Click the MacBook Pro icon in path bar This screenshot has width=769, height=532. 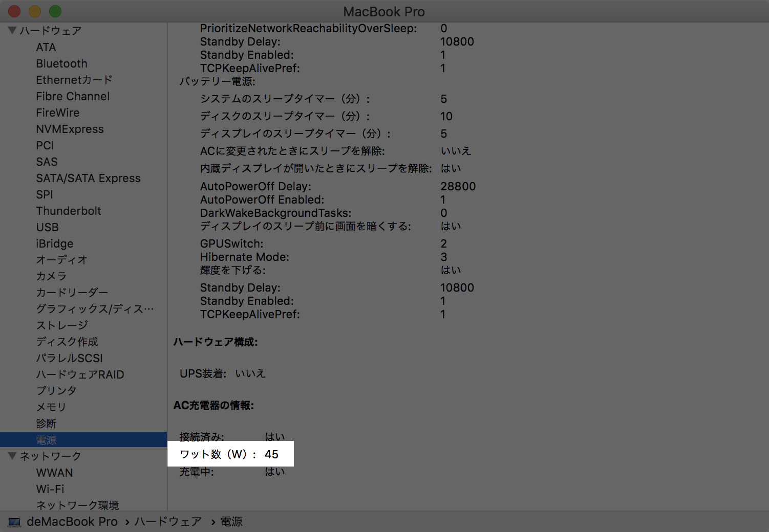click(x=14, y=522)
